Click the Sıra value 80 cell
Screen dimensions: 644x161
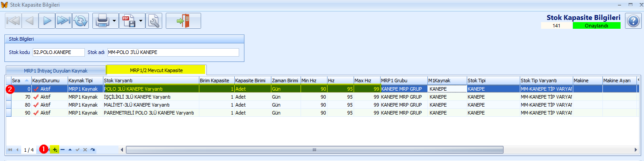point(21,105)
